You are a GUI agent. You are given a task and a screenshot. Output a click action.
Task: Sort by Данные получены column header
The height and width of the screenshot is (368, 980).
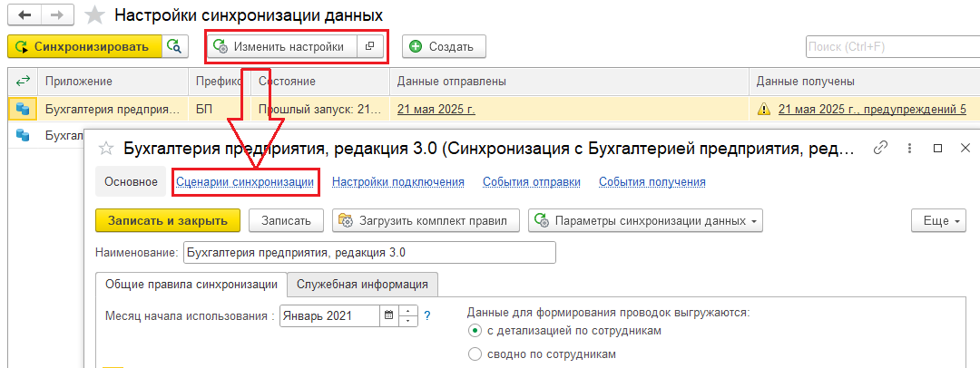865,82
